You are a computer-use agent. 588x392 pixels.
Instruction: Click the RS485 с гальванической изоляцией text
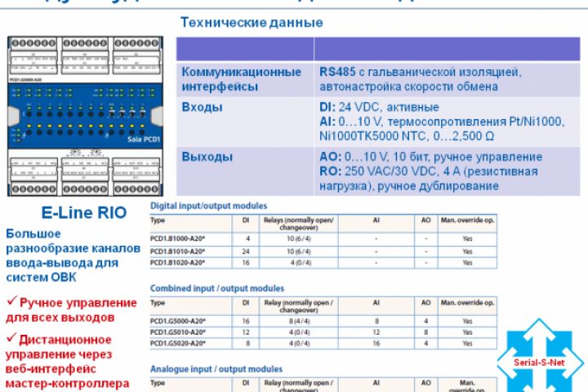pos(421,72)
